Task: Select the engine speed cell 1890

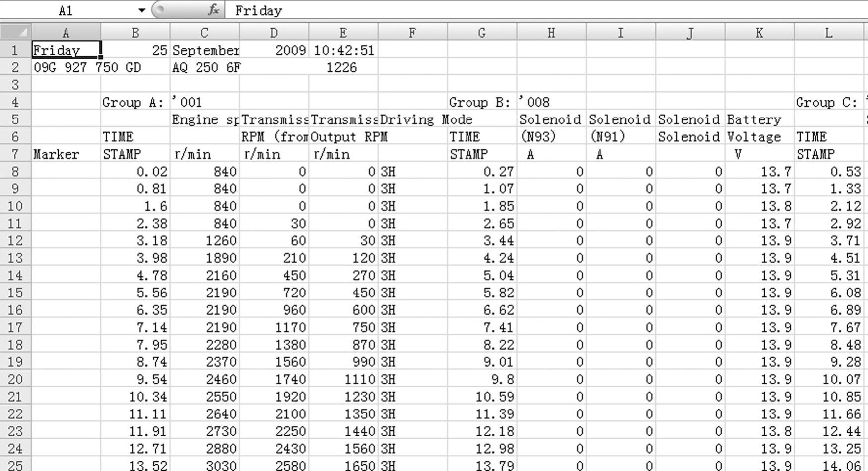Action: tap(205, 258)
